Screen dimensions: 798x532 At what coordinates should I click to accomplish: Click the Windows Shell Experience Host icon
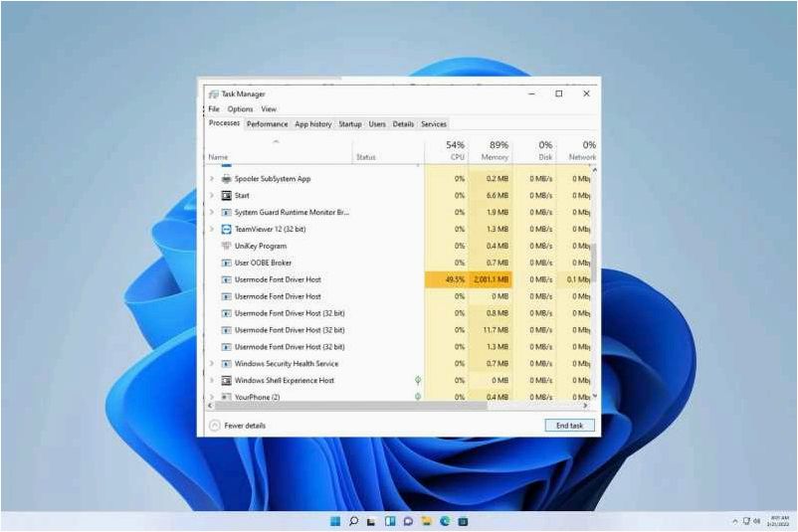point(227,381)
